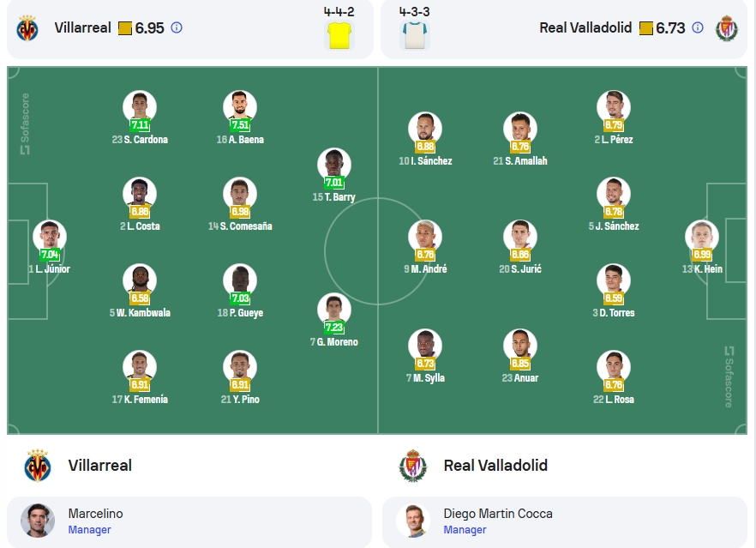Open G. Moreno player avatar
Screen dimensions: 756x548
point(334,310)
